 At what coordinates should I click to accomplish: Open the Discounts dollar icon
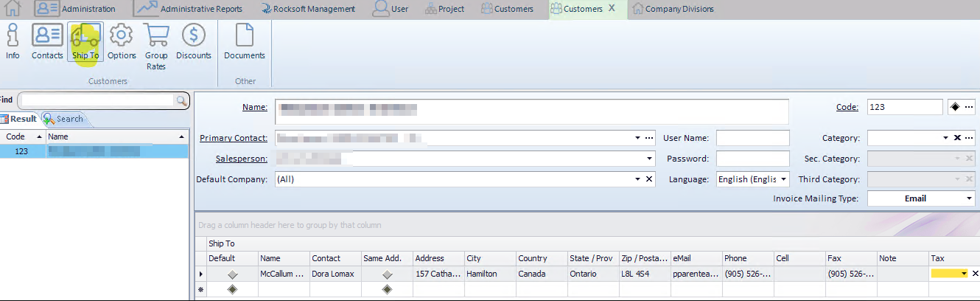tap(194, 41)
